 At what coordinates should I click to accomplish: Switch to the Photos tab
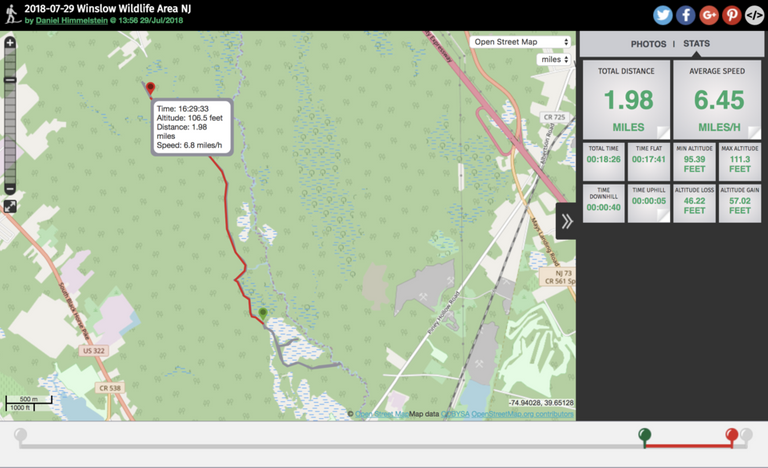click(x=648, y=44)
